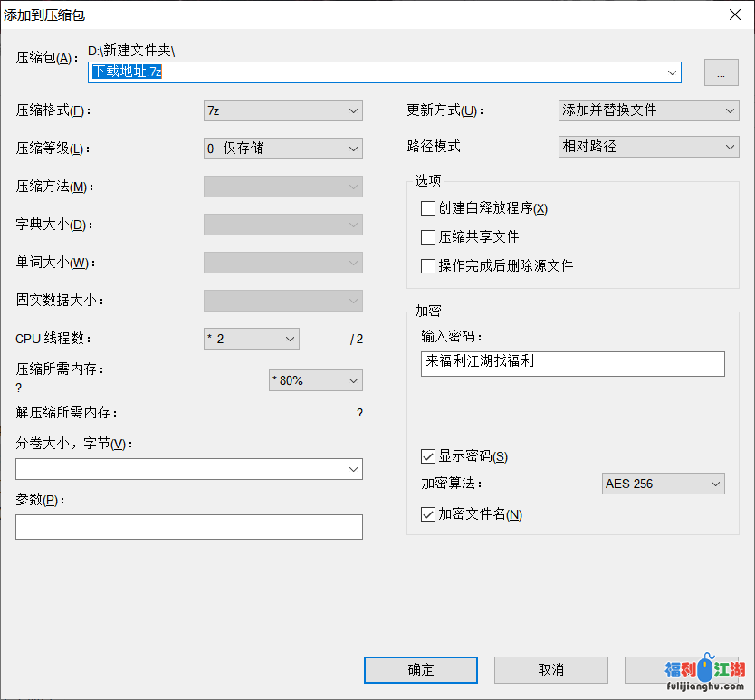Expand the encryption method AES-256 dropdown

click(663, 484)
